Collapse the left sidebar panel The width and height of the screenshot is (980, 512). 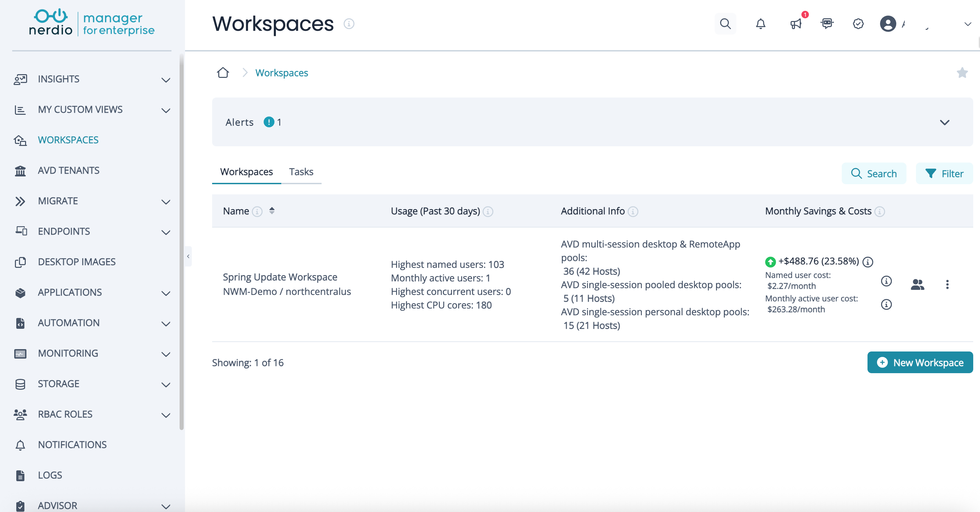[188, 256]
